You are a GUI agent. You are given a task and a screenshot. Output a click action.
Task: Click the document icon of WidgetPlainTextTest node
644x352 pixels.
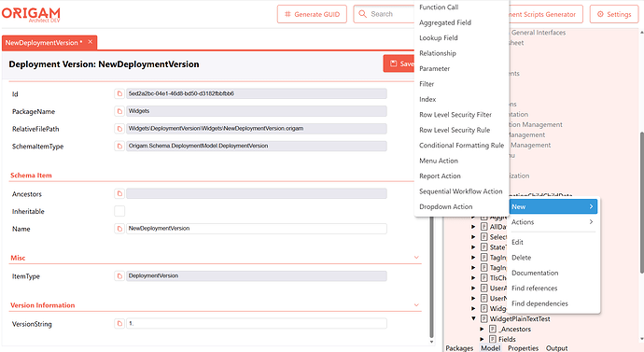[x=484, y=318]
